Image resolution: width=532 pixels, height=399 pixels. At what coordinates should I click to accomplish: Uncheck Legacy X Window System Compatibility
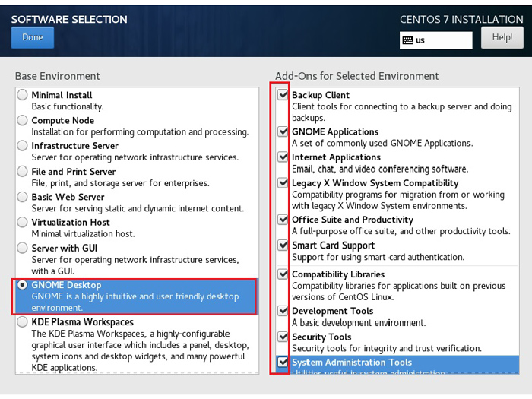[283, 183]
